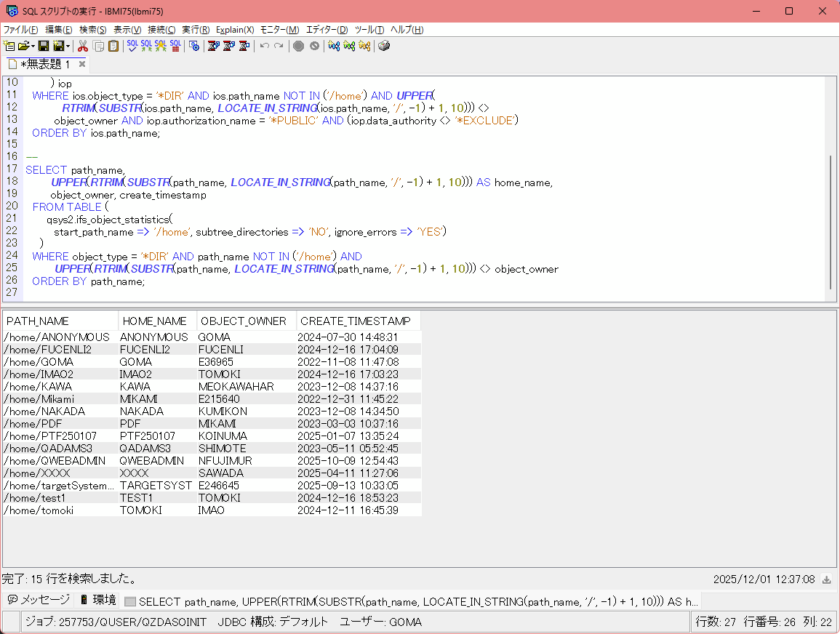This screenshot has width=840, height=634.
Task: Select the /home/test1 path cell
Action: pyautogui.click(x=60, y=498)
